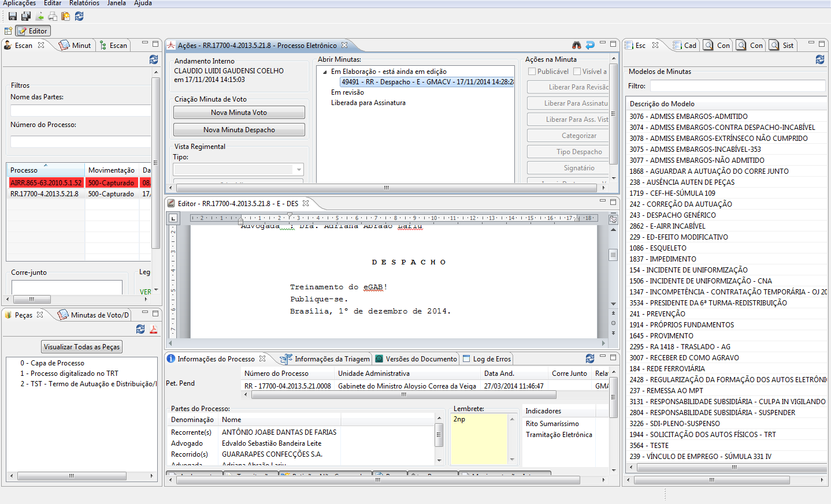Switch to the Log de Erros tab
The width and height of the screenshot is (831, 504).
(x=487, y=359)
